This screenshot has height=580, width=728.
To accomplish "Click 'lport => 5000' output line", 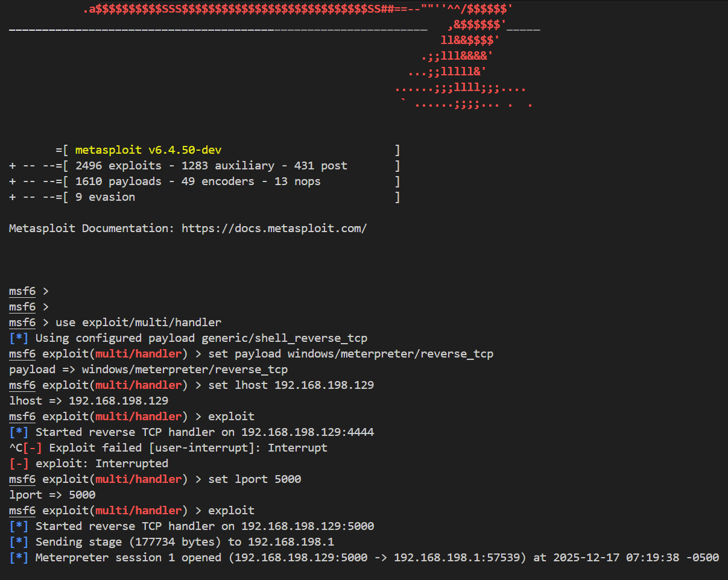I will point(52,495).
